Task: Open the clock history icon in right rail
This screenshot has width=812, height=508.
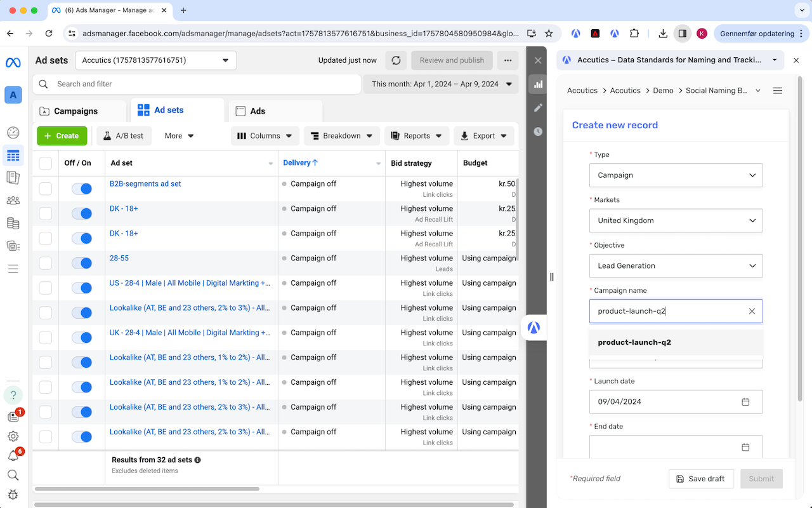Action: (538, 131)
